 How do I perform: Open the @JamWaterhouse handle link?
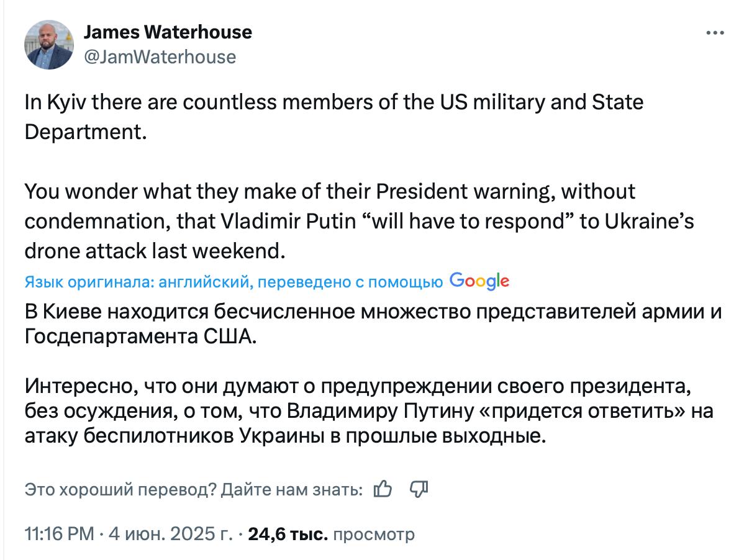click(x=159, y=57)
